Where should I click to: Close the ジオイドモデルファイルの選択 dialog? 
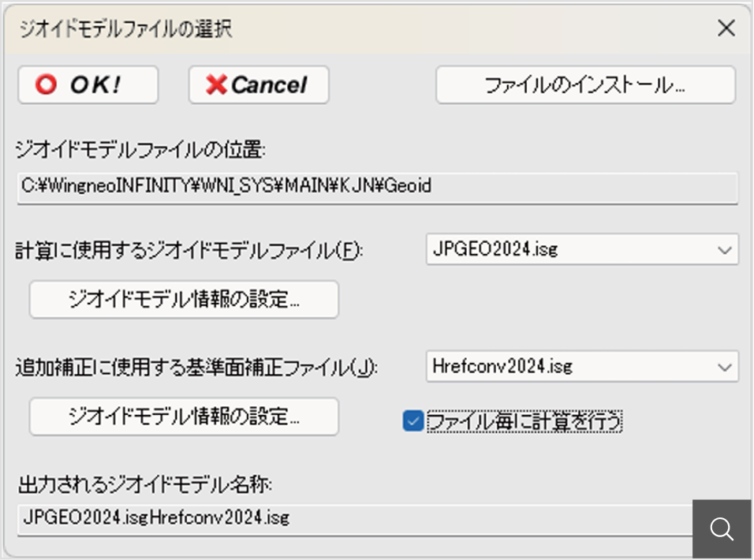(x=726, y=30)
